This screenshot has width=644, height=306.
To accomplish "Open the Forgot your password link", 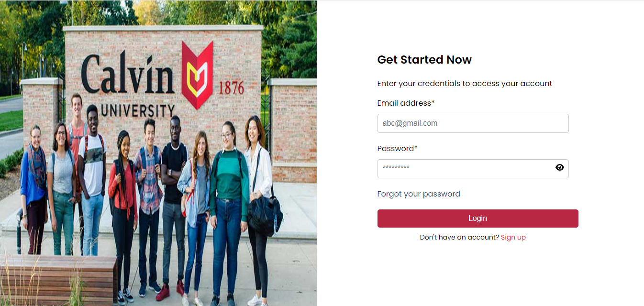I will pos(419,194).
